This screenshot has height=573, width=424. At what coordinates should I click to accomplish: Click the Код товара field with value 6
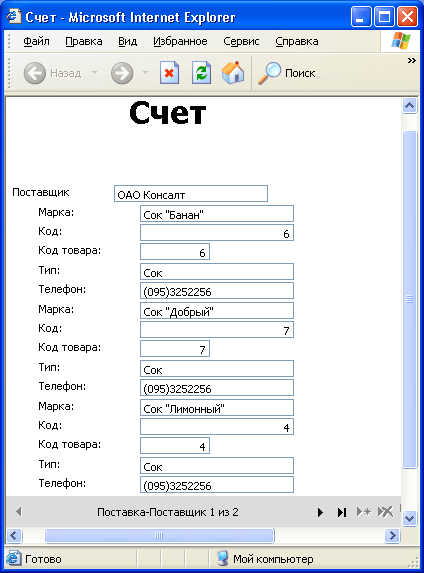[x=175, y=252]
